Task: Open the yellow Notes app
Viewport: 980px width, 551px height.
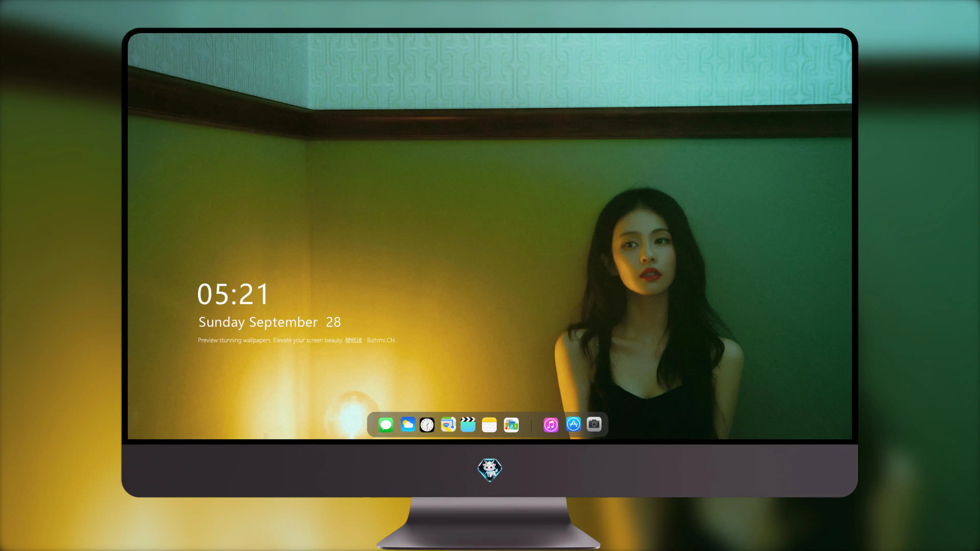Action: click(489, 425)
